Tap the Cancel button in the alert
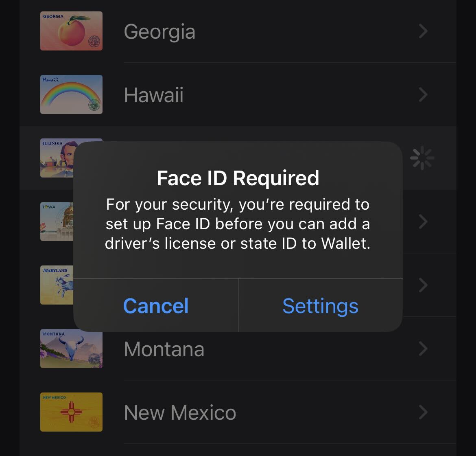 (156, 306)
